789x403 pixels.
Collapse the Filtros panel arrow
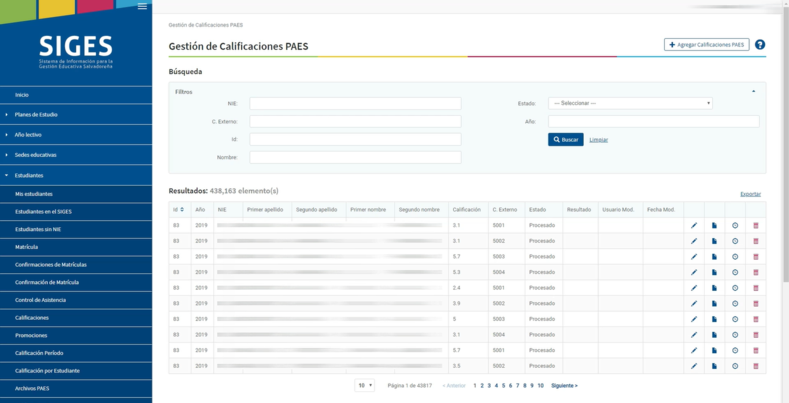pyautogui.click(x=754, y=91)
